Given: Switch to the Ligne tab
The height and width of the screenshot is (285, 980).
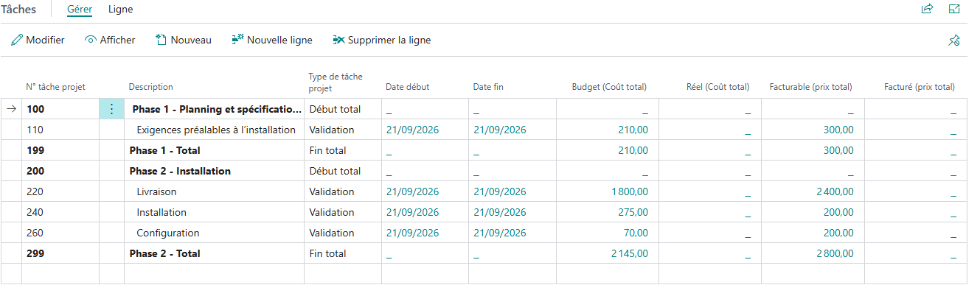Looking at the screenshot, I should point(120,10).
